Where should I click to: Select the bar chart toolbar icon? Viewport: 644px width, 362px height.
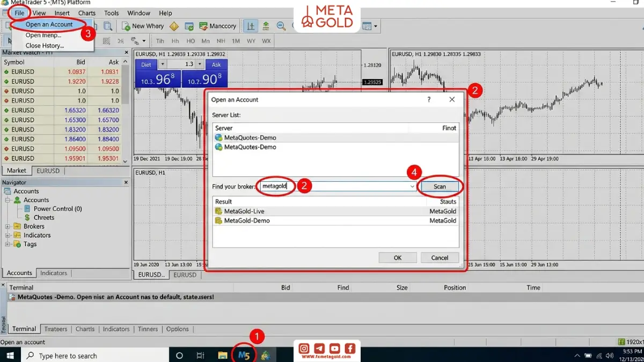(x=251, y=26)
